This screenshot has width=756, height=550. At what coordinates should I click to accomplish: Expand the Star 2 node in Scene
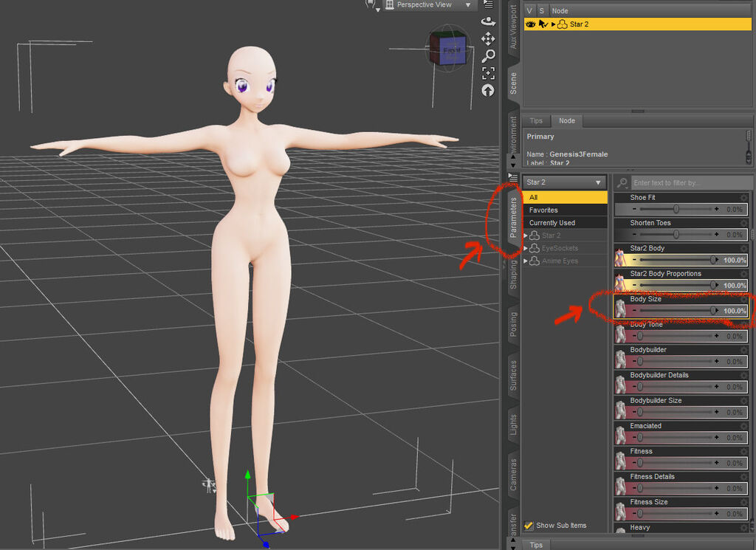coord(554,24)
